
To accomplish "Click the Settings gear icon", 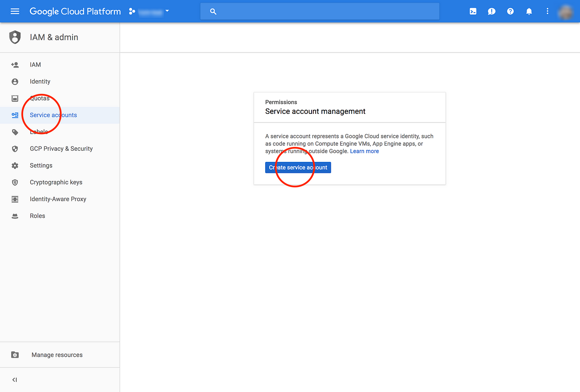I will (15, 166).
